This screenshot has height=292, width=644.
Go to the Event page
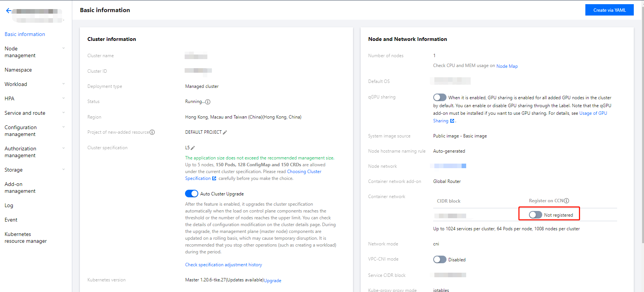coord(11,220)
